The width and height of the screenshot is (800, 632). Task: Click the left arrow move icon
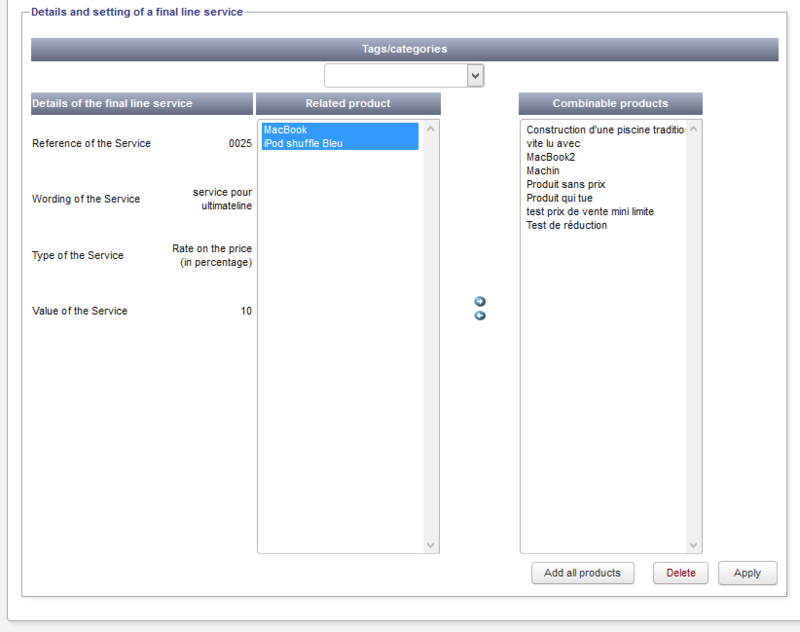tap(480, 316)
